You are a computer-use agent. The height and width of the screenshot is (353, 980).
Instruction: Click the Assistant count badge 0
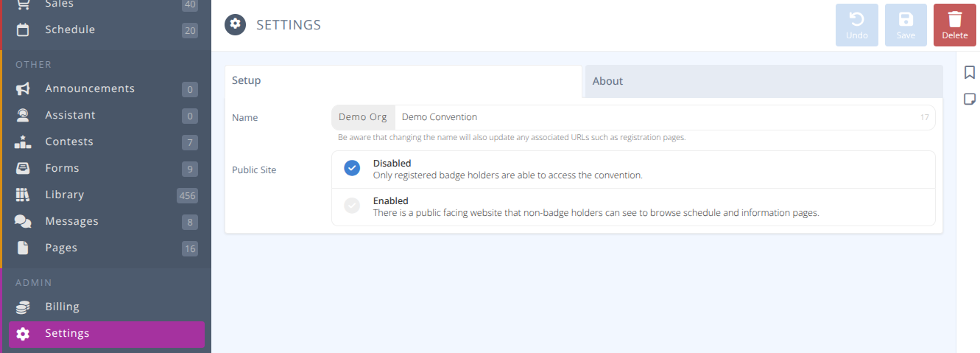(x=190, y=116)
